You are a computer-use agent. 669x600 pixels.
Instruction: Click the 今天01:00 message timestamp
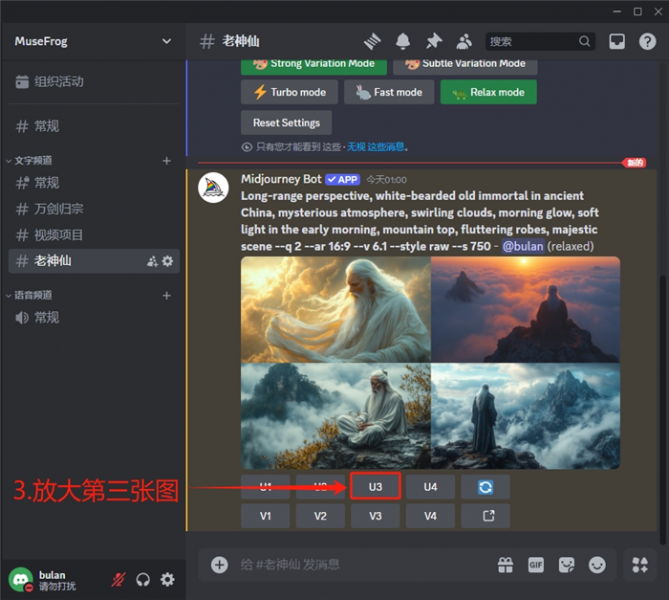(386, 180)
